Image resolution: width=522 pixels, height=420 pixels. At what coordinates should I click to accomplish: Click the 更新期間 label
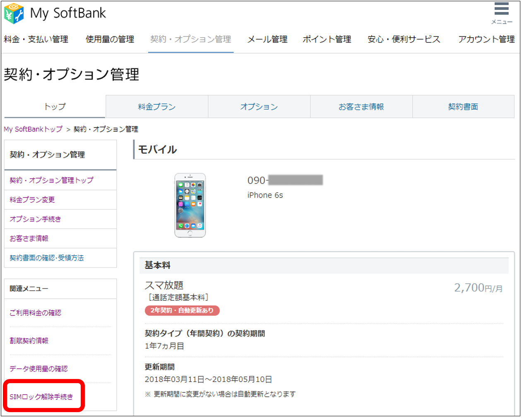159,367
